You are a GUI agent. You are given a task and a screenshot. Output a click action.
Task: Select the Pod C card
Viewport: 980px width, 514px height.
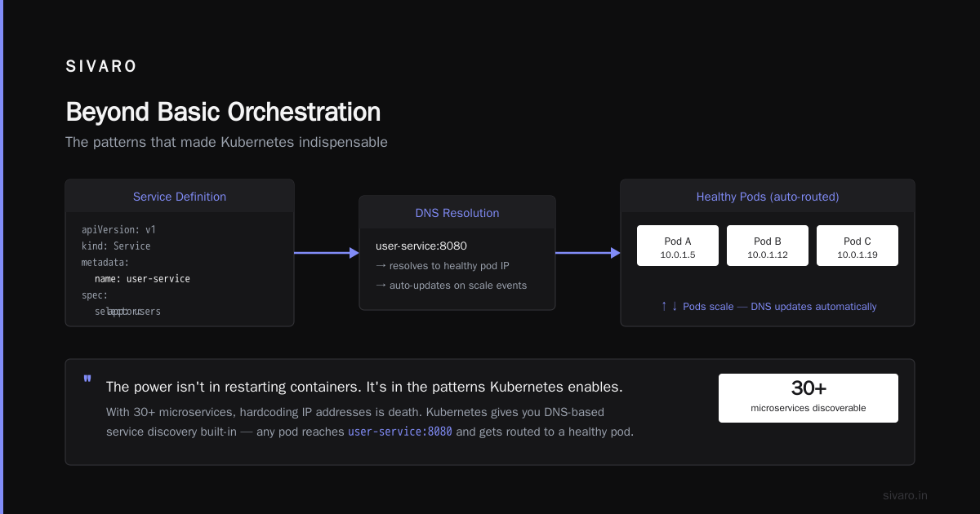(x=857, y=246)
